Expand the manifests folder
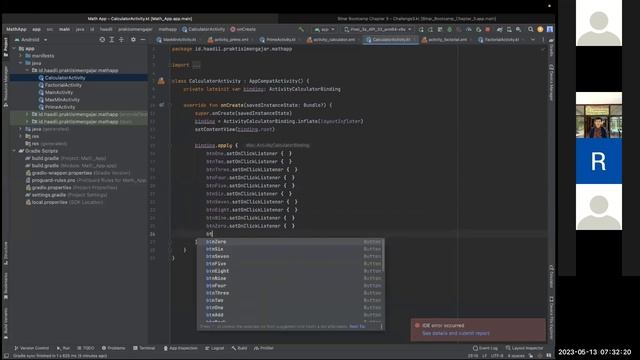640x360 pixels. (x=21, y=56)
